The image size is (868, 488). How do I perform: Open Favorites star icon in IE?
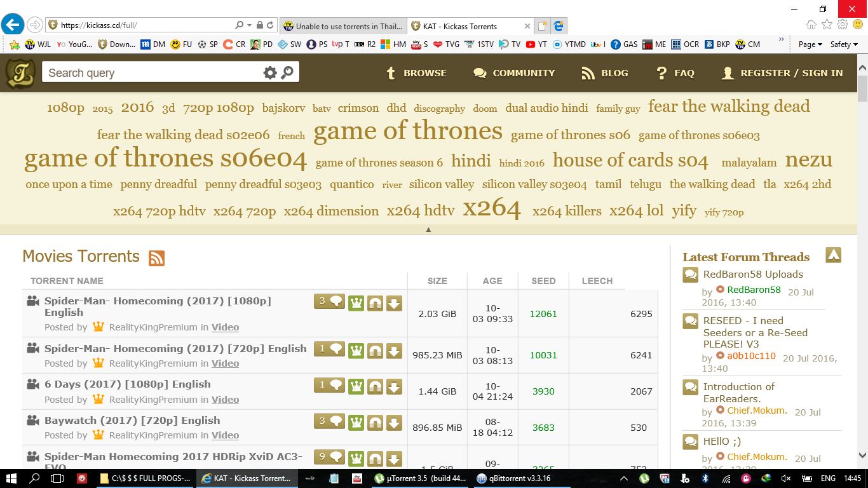tap(827, 24)
